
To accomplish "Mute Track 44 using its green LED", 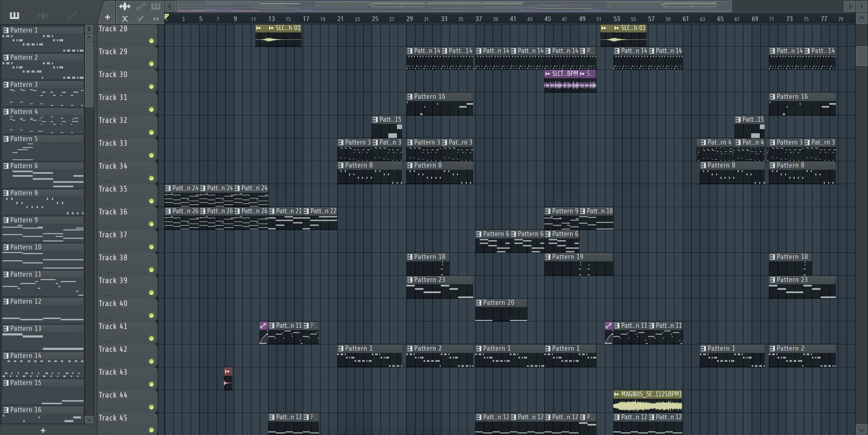I will click(x=152, y=407).
